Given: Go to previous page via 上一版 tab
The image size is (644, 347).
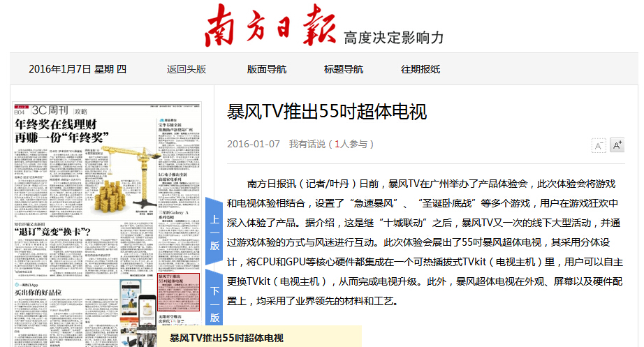Looking at the screenshot, I should click(214, 232).
